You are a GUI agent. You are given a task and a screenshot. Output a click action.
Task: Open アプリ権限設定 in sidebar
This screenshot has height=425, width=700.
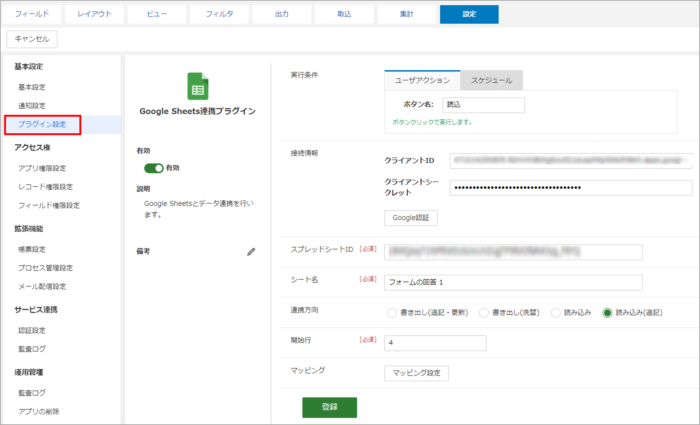[x=42, y=168]
